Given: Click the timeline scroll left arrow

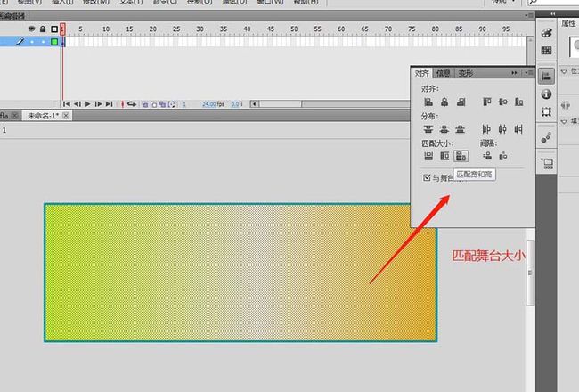Looking at the screenshot, I should tap(254, 104).
